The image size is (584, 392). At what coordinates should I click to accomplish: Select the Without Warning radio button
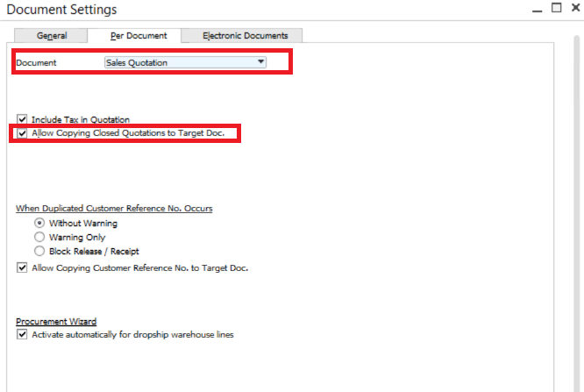click(x=39, y=223)
